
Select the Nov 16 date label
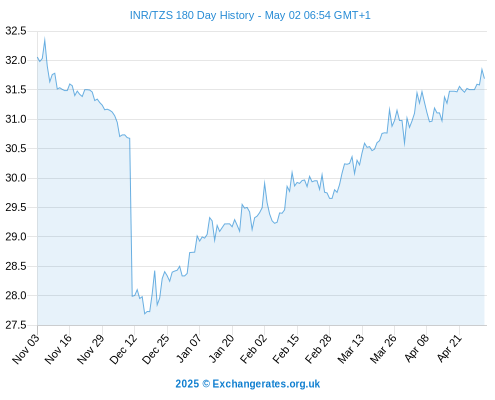coord(58,348)
